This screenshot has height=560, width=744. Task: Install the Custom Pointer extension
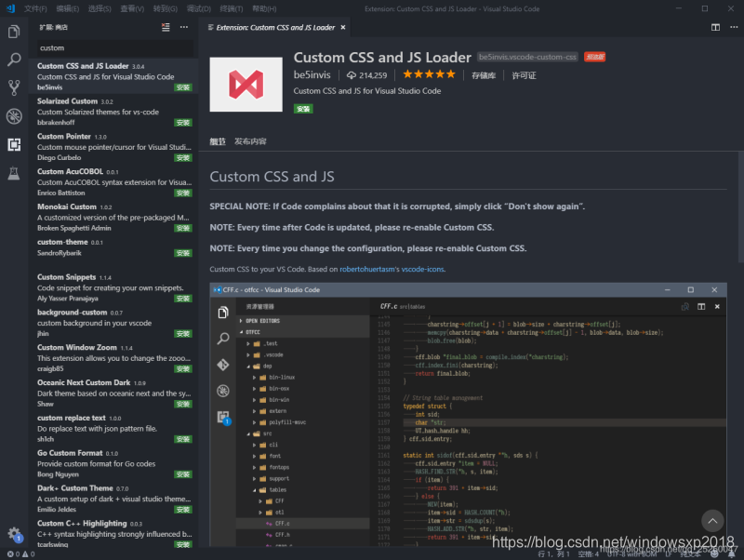182,157
